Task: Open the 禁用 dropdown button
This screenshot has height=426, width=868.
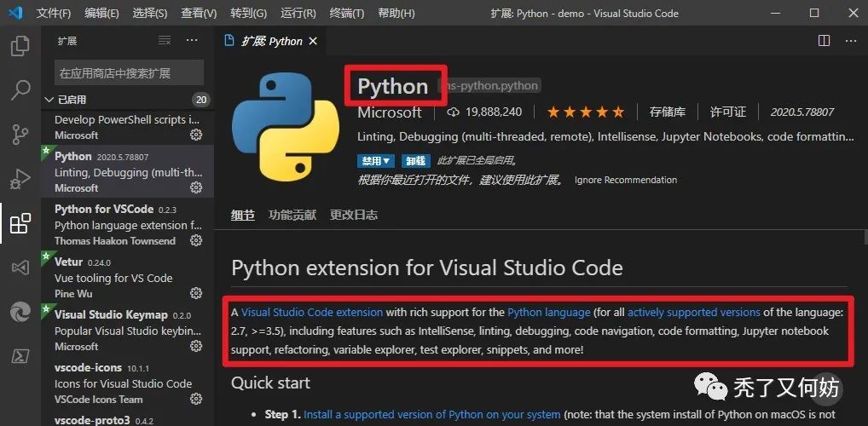Action: pyautogui.click(x=376, y=161)
